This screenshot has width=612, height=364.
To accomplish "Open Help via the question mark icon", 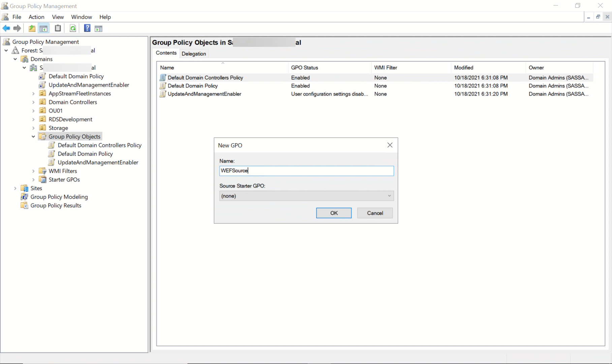I will coord(87,28).
